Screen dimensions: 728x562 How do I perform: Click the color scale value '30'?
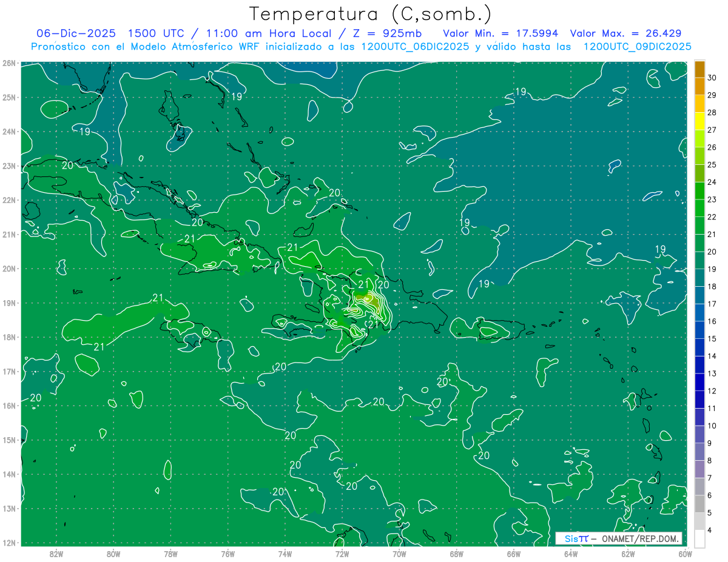coord(712,78)
